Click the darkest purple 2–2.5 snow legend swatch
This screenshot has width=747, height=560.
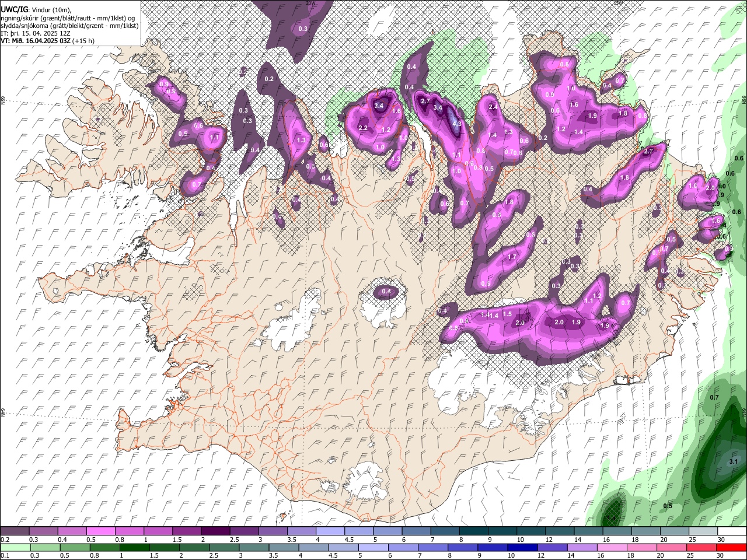pos(215,531)
